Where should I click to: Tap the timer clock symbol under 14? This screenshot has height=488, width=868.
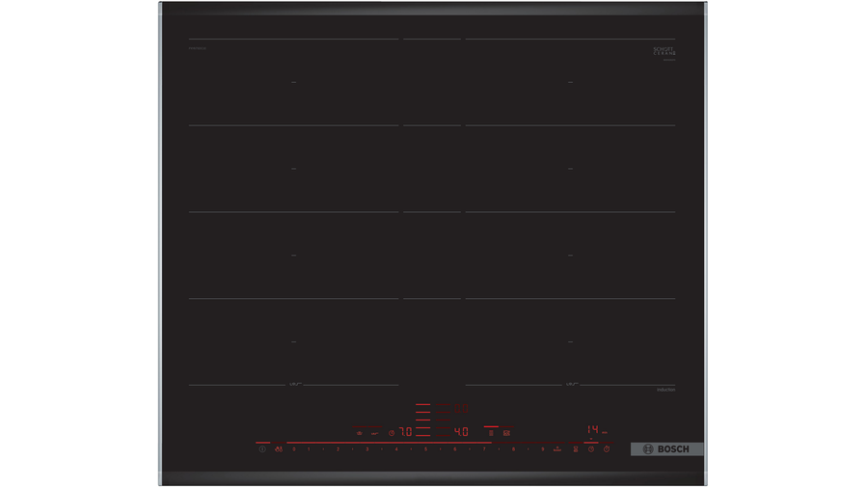(591, 449)
